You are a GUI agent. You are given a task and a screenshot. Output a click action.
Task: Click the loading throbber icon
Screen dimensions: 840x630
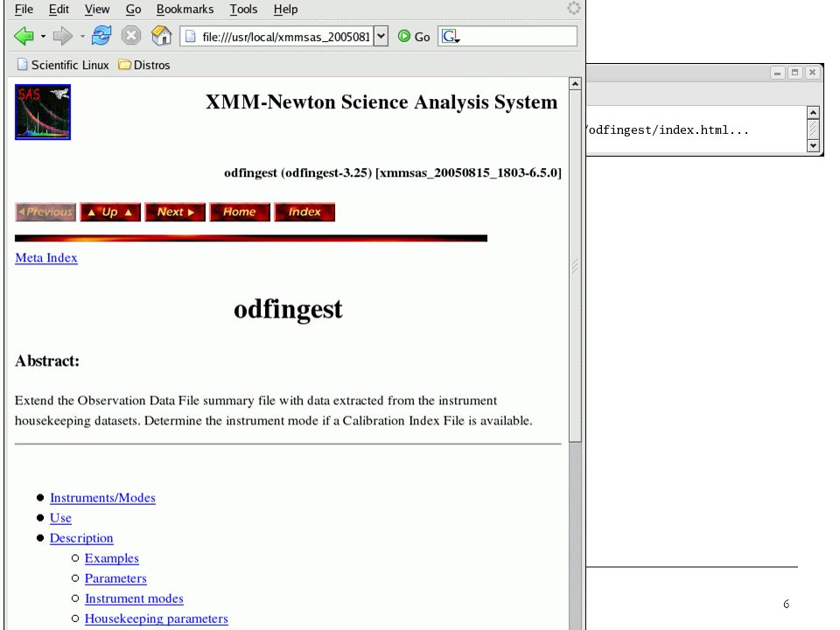tap(574, 8)
